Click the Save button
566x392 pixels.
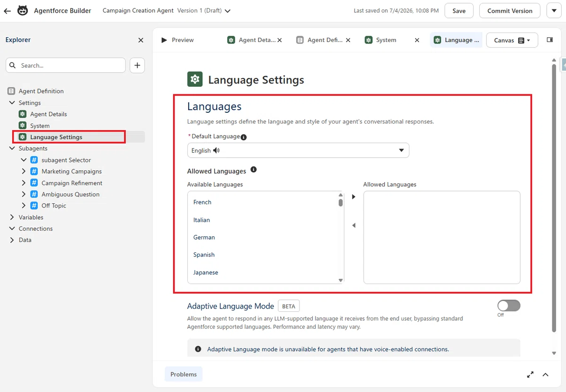pos(459,10)
